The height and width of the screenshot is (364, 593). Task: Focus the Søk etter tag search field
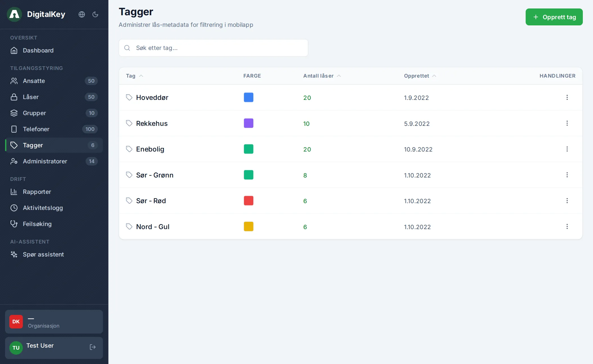point(213,48)
